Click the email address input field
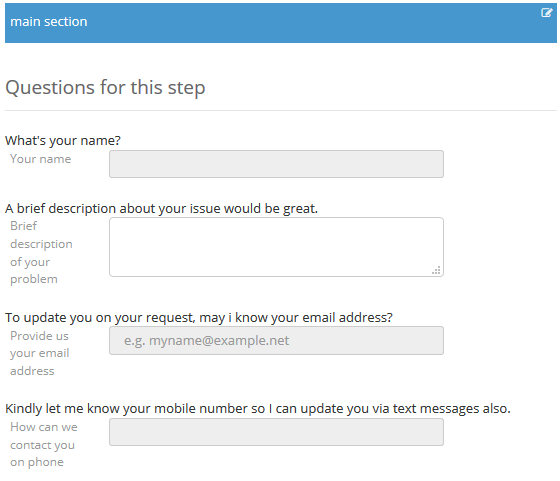Screen dimensions: 560x481 tap(276, 340)
